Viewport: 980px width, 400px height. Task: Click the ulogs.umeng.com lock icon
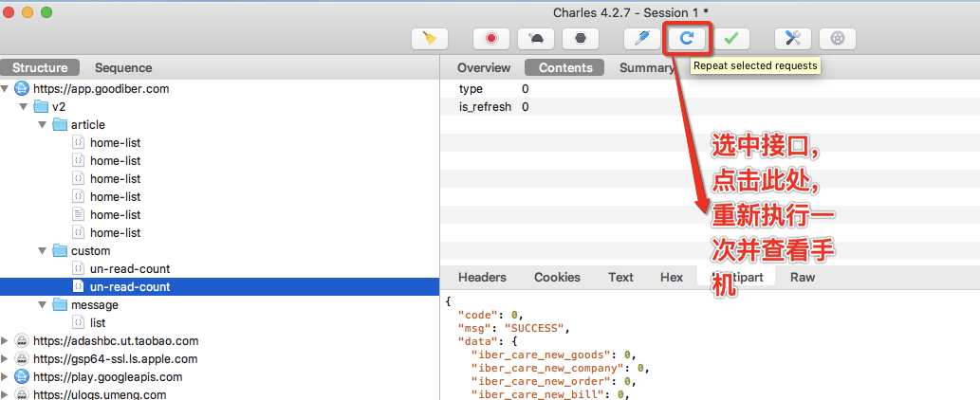point(22,394)
